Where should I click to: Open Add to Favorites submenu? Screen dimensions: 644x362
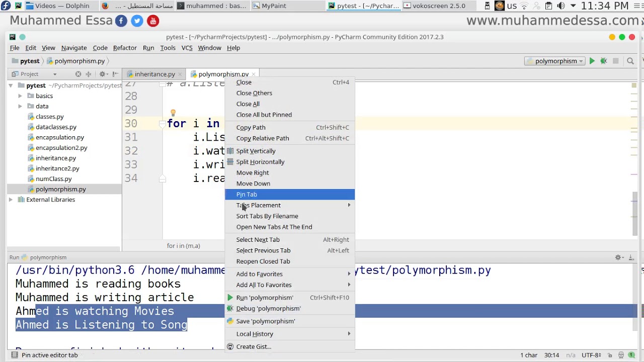(x=290, y=274)
